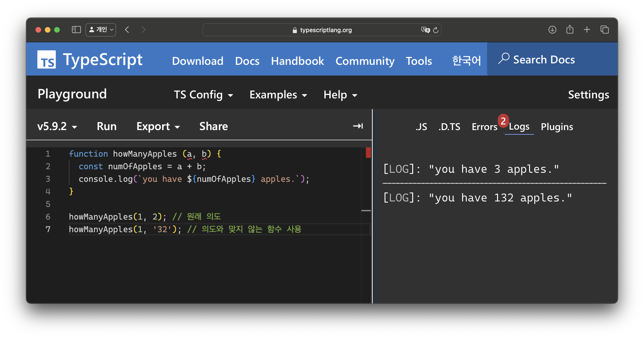Reload the page with refresh icon

pyautogui.click(x=436, y=30)
